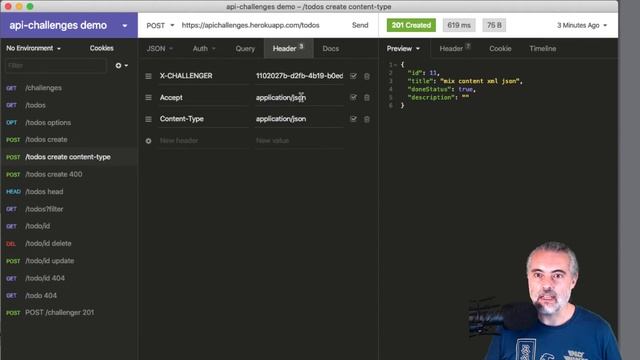Click the "description" key in response
Screen dimensions: 640x360
pyautogui.click(x=431, y=98)
